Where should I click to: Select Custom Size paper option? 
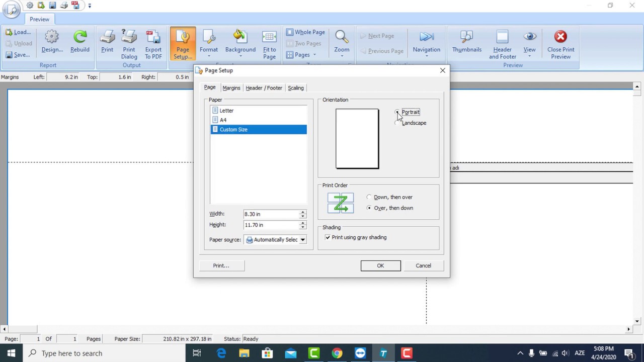pos(259,130)
